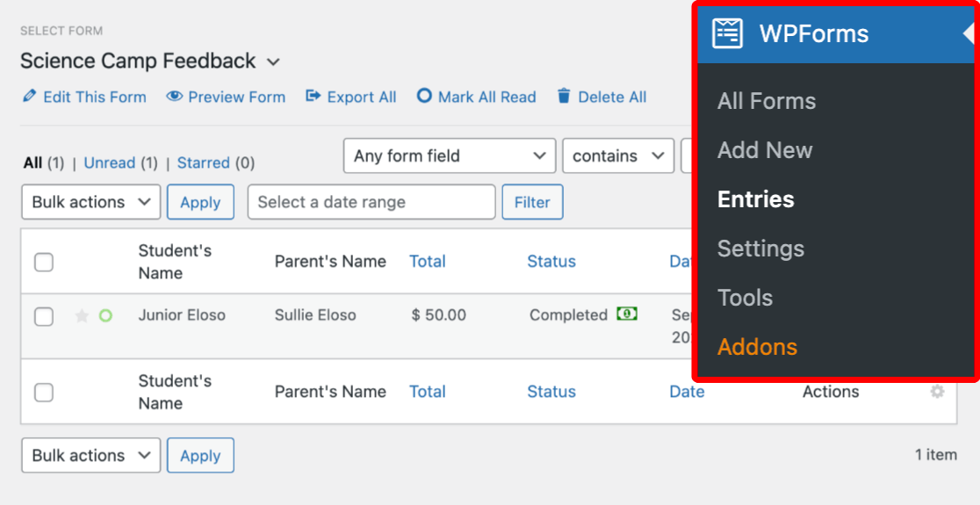Click the trash icon beside Delete All
The image size is (980, 505).
coord(564,97)
